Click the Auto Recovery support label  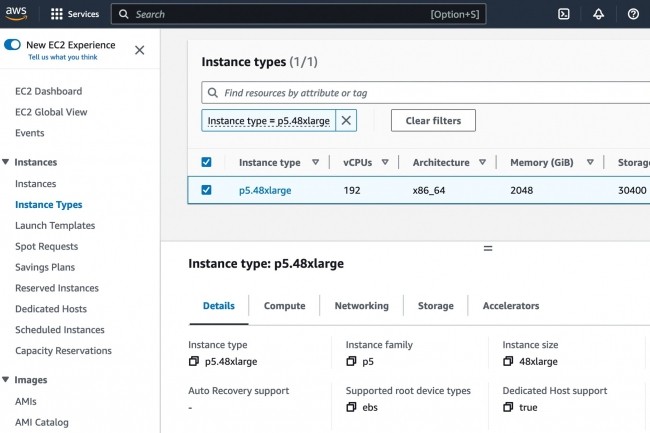pos(239,391)
